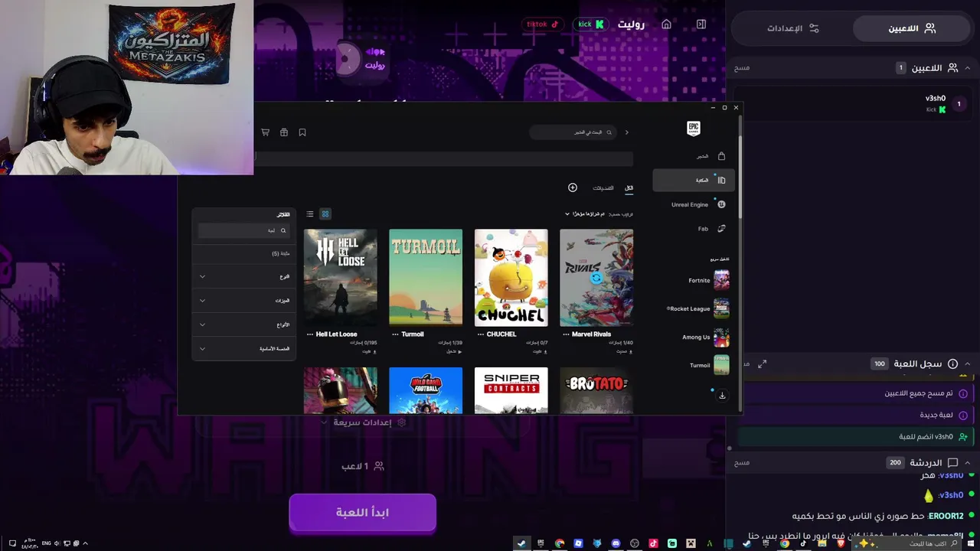Open the gift icon in Epic launcher

point(283,132)
